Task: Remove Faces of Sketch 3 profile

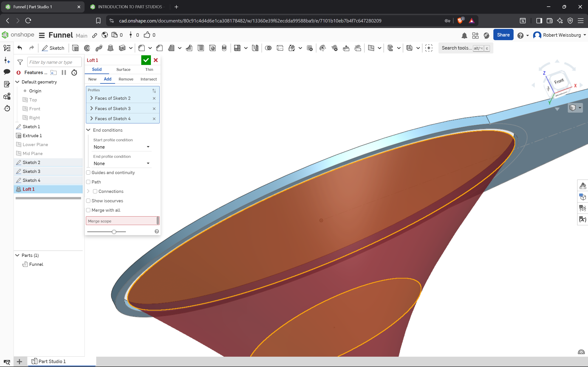Action: click(x=154, y=109)
